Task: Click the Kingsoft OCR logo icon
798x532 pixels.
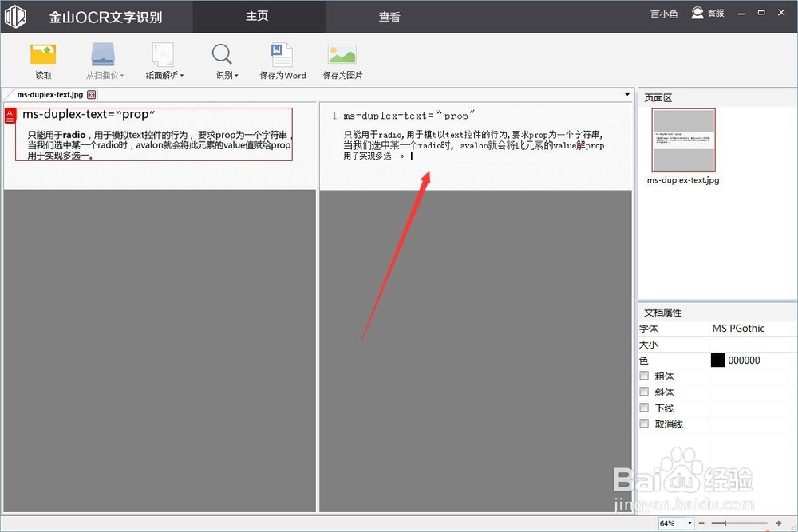Action: point(14,16)
